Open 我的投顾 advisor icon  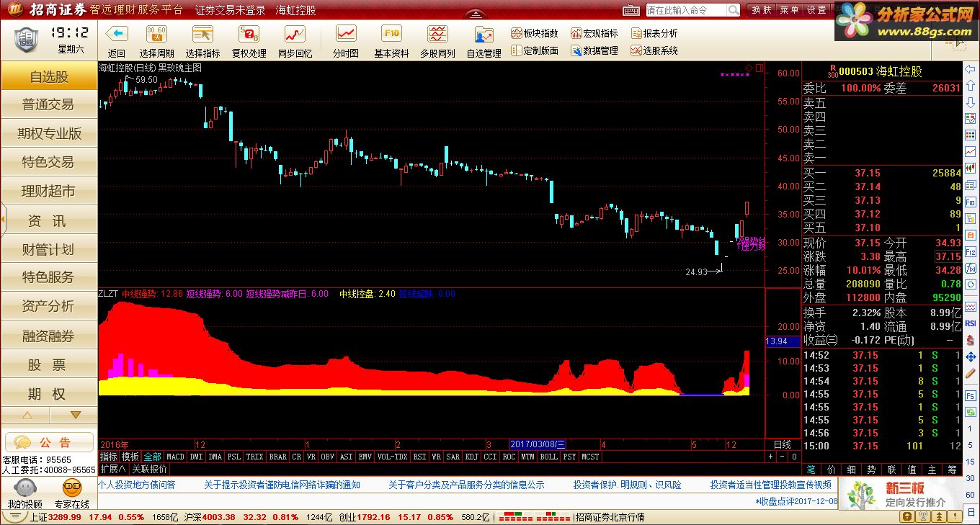[x=24, y=494]
